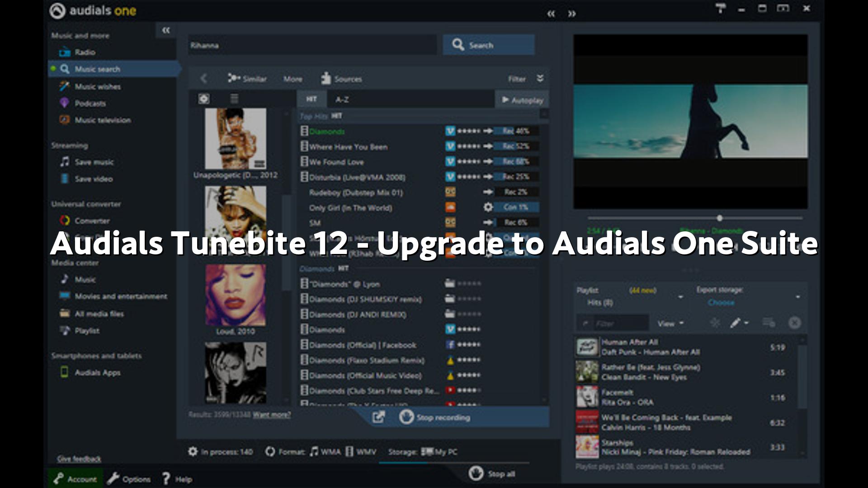This screenshot has width=868, height=488.
Task: Toggle Autoplay for results
Action: pyautogui.click(x=522, y=100)
